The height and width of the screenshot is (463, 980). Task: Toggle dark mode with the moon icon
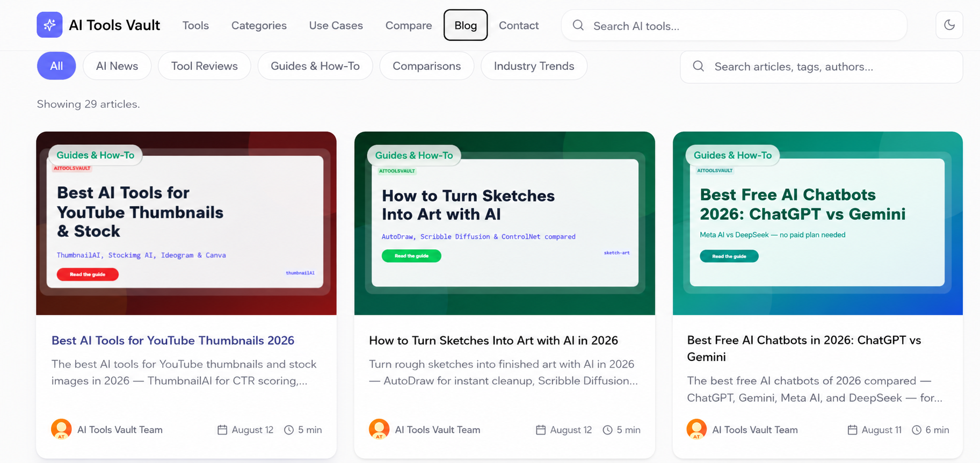[x=949, y=25]
